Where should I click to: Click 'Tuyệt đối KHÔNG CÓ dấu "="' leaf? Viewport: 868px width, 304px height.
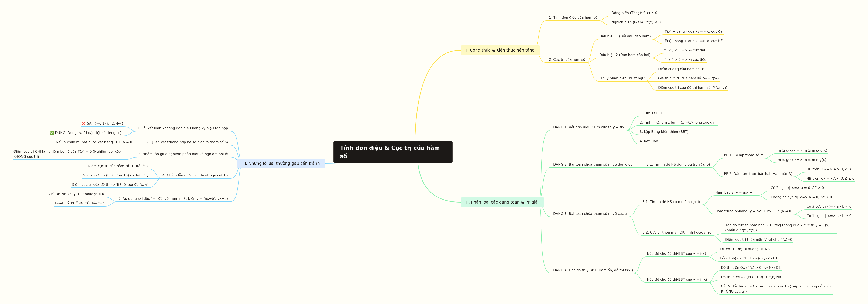pos(79,203)
